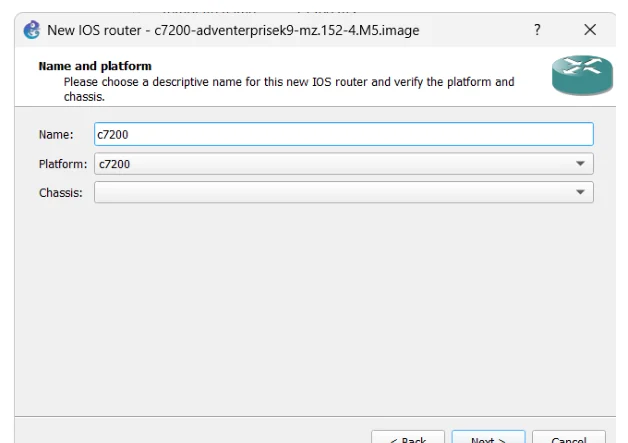628x443 pixels.
Task: Open the empty Chassis dropdown
Action: pos(344,192)
